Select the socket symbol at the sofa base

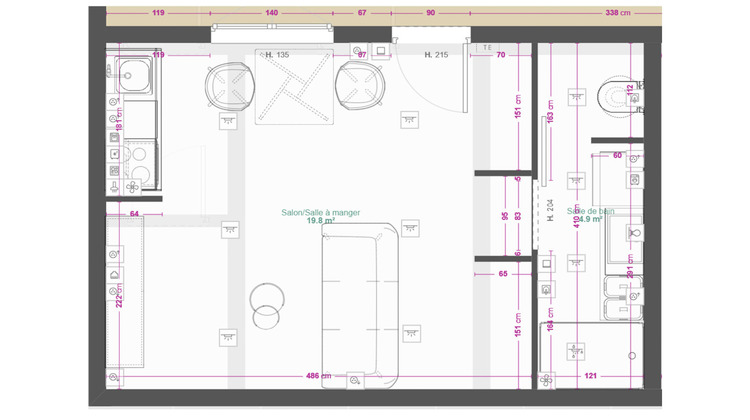(354, 380)
